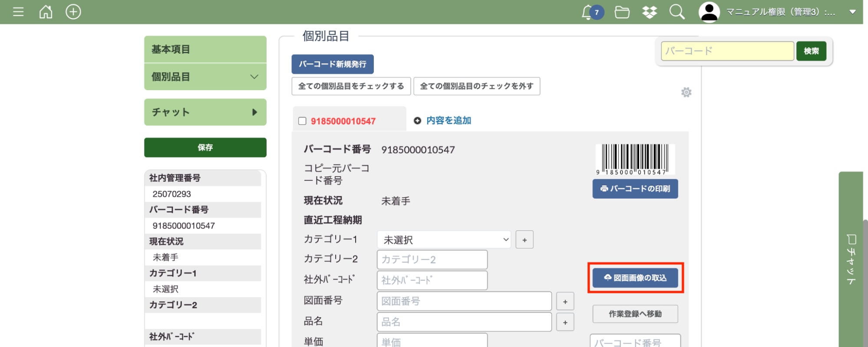Click the user profile avatar
Image resolution: width=868 pixels, height=347 pixels.
pos(709,12)
